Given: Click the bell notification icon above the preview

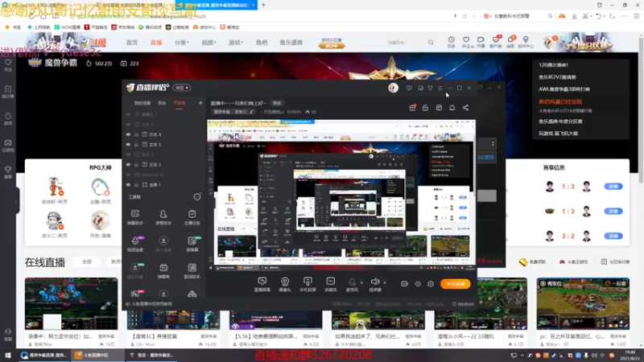Looking at the screenshot, I should coord(452,108).
